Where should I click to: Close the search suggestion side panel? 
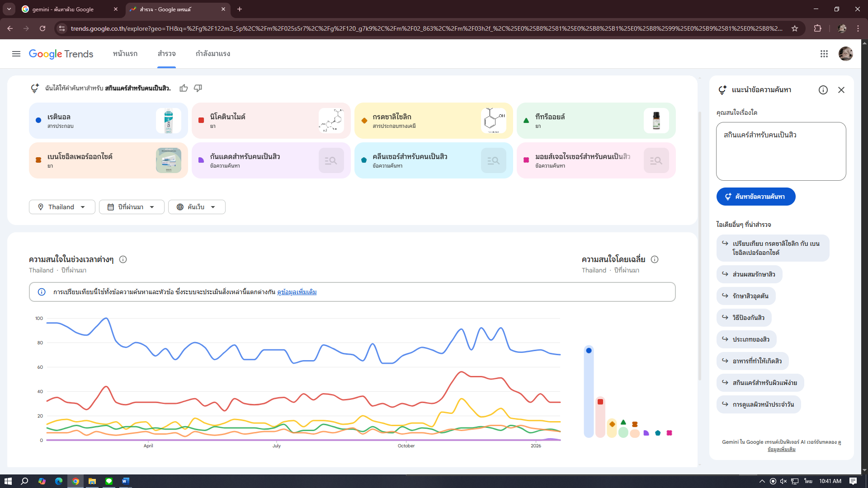pyautogui.click(x=841, y=90)
